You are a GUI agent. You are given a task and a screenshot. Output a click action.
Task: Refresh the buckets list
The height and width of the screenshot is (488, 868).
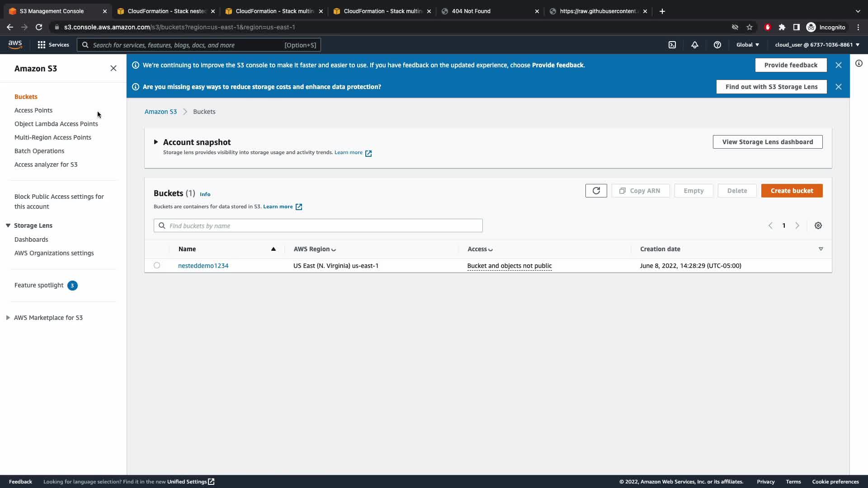(596, 191)
